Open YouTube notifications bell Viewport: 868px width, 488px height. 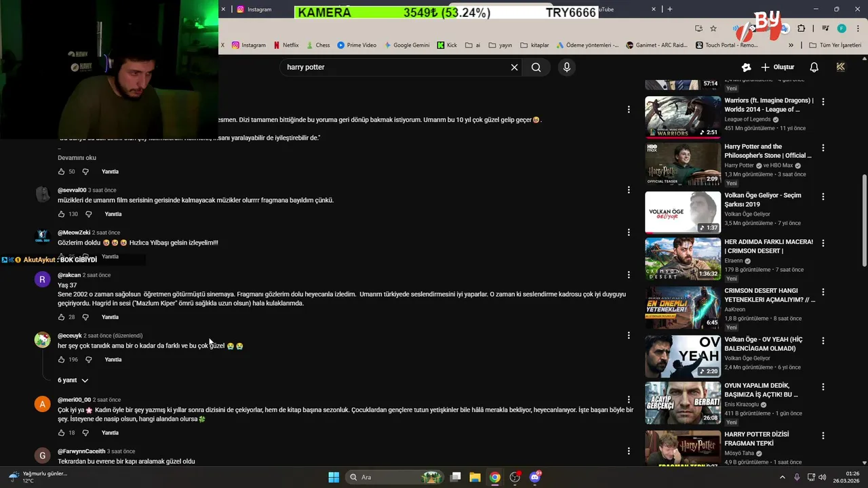(x=814, y=67)
